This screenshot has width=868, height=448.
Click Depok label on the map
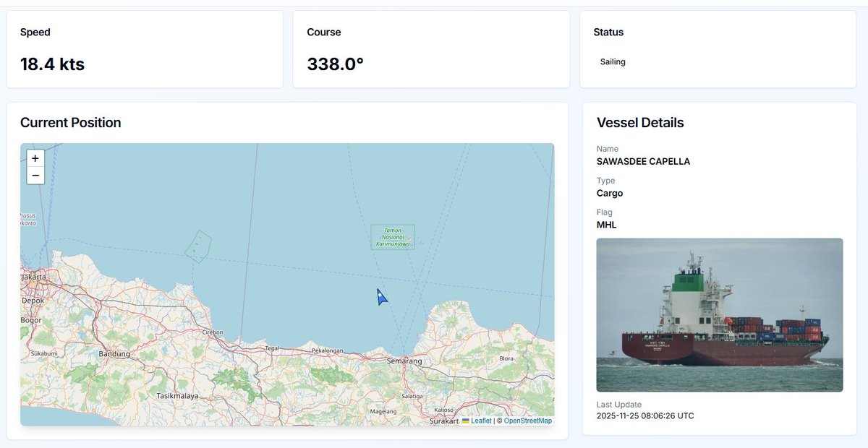click(33, 299)
